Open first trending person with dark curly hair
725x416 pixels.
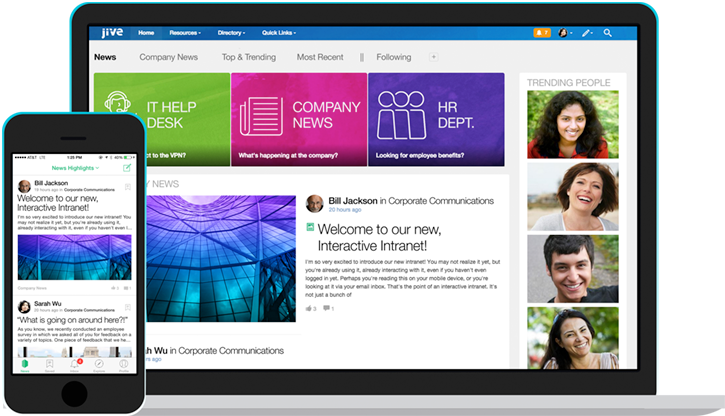point(573,124)
